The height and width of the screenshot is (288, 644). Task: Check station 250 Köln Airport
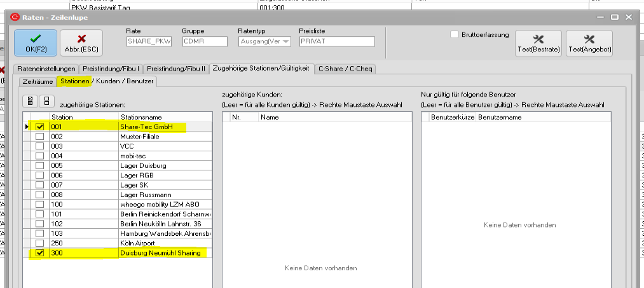40,243
